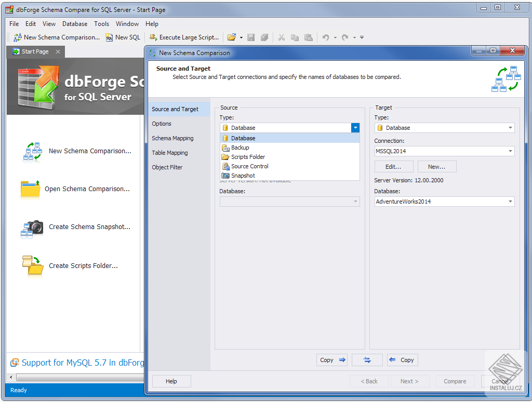Click Create Scripts Folder icon
Image resolution: width=532 pixels, height=402 pixels.
[x=33, y=265]
